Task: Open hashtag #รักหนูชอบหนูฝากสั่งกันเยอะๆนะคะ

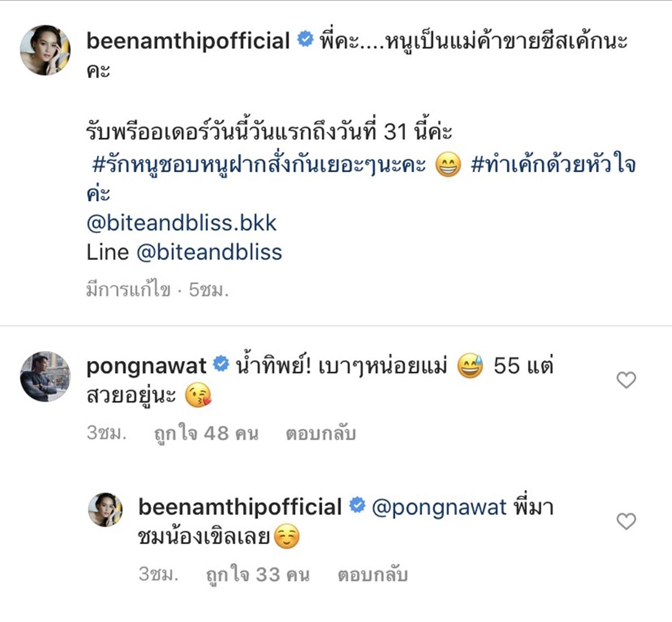Action: 259,165
